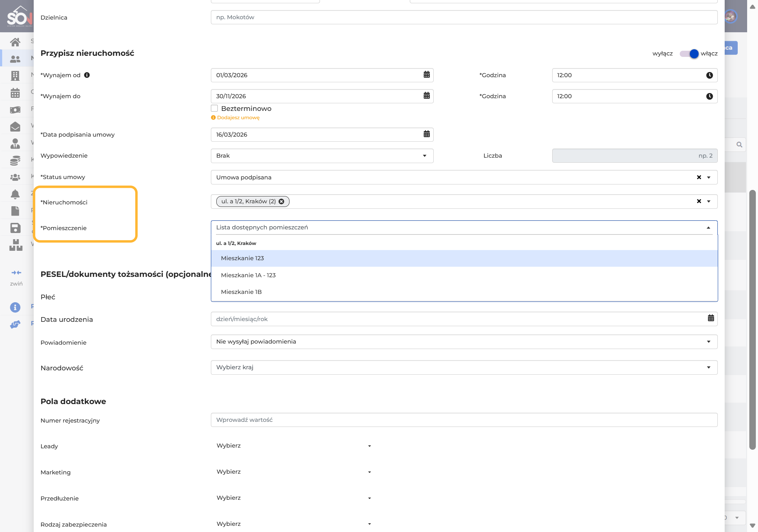Open calendar picker for Wynajem do
758x532 pixels.
pos(427,96)
